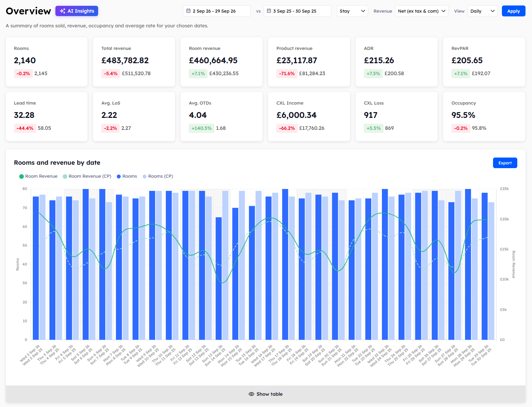Click Product revenue £23,117.87 value
This screenshot has width=532, height=407.
pyautogui.click(x=297, y=60)
